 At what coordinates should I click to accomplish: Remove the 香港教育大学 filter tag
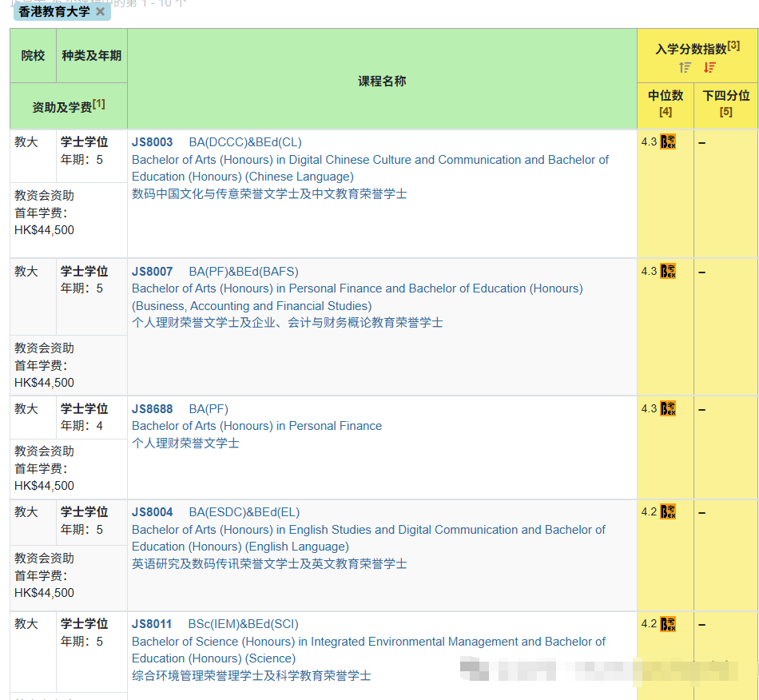point(100,12)
